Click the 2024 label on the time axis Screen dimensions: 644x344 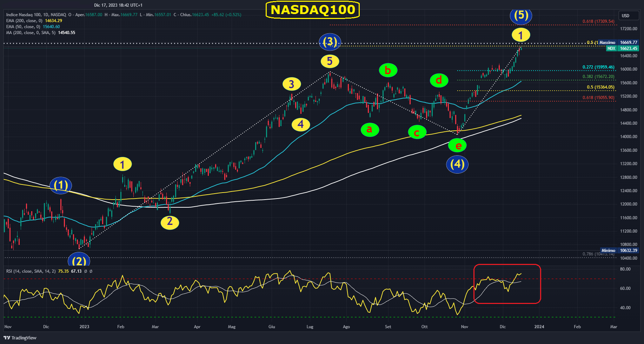[x=539, y=327]
